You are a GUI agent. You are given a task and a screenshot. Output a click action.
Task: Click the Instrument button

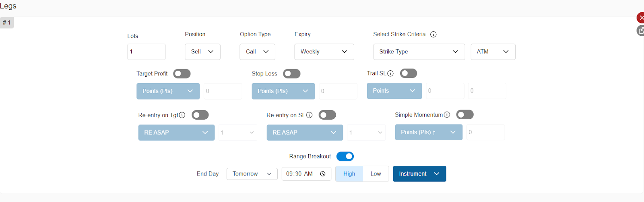coord(419,174)
